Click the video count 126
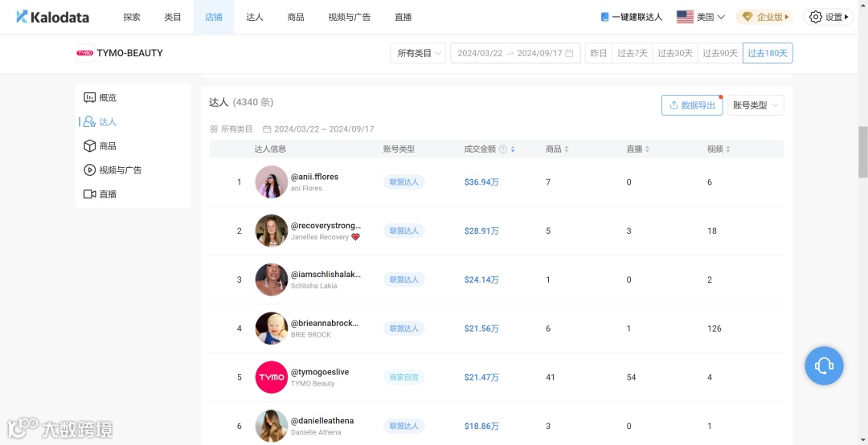Viewport: 868px width, 445px height. [x=714, y=329]
